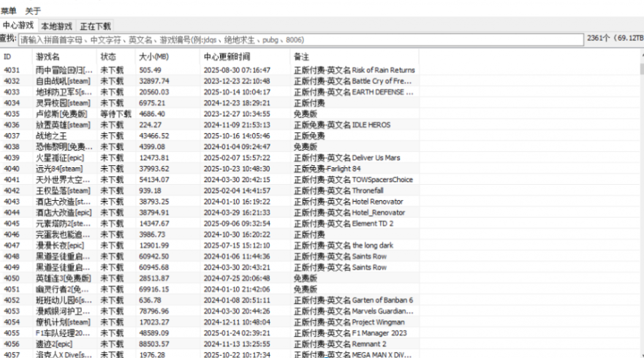Click update time 2023-12-23 22:10:48
This screenshot has height=358, width=644.
[x=237, y=81]
